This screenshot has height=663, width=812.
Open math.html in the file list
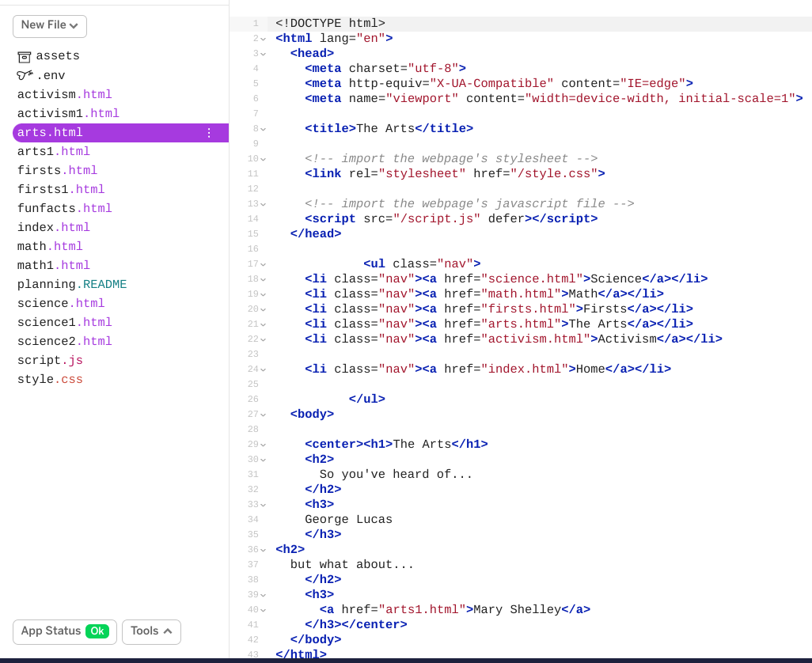click(x=50, y=246)
